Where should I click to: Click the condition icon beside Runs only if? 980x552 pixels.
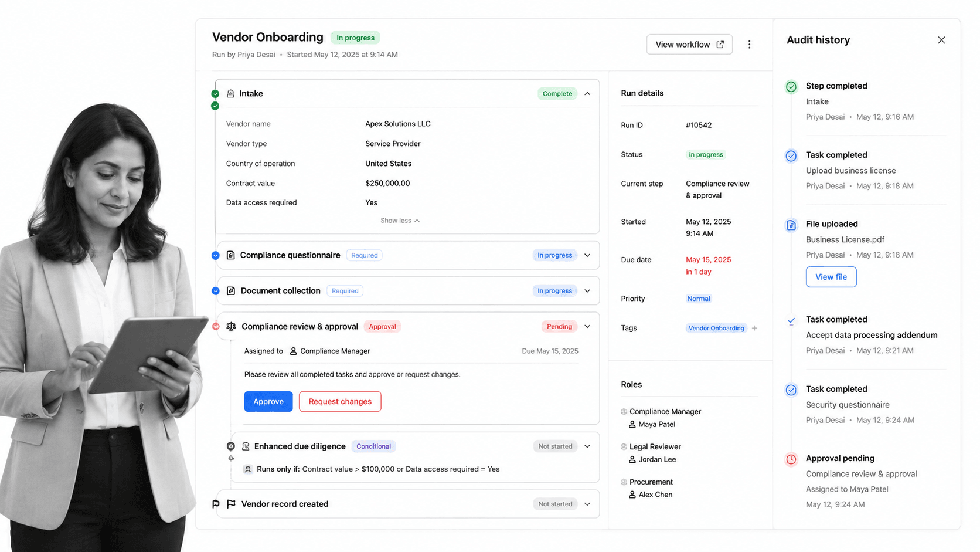click(x=248, y=469)
